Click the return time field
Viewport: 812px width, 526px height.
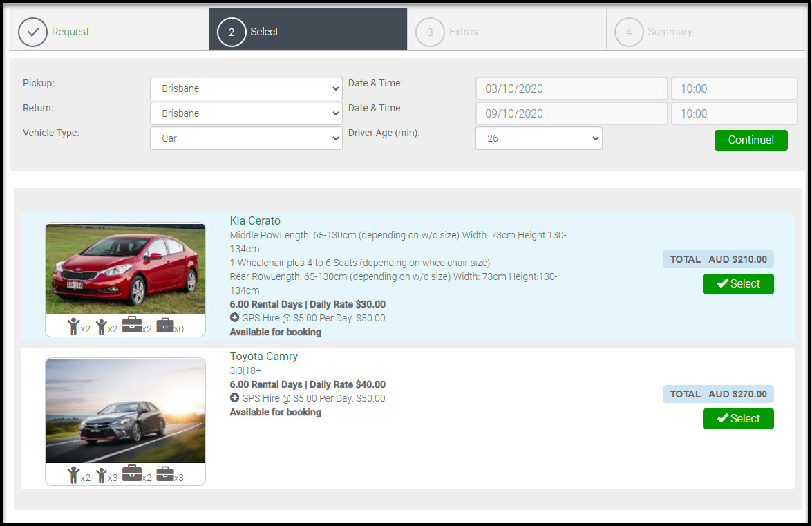(735, 113)
